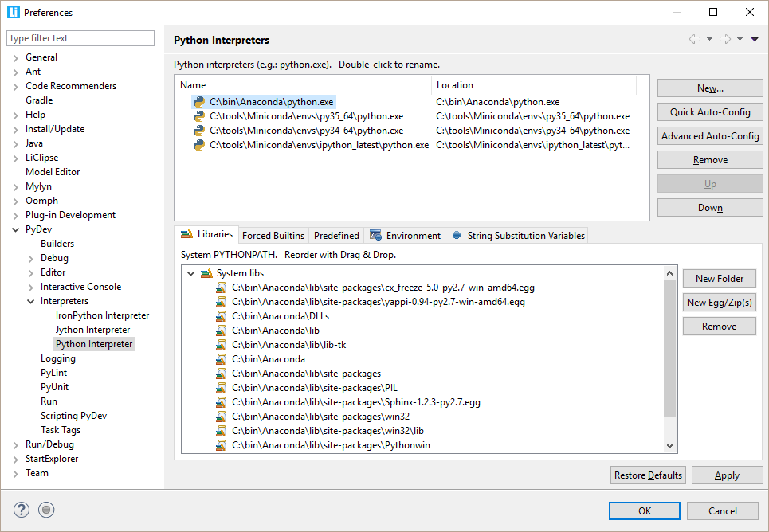
Task: Click the Cancel button
Action: pos(723,511)
